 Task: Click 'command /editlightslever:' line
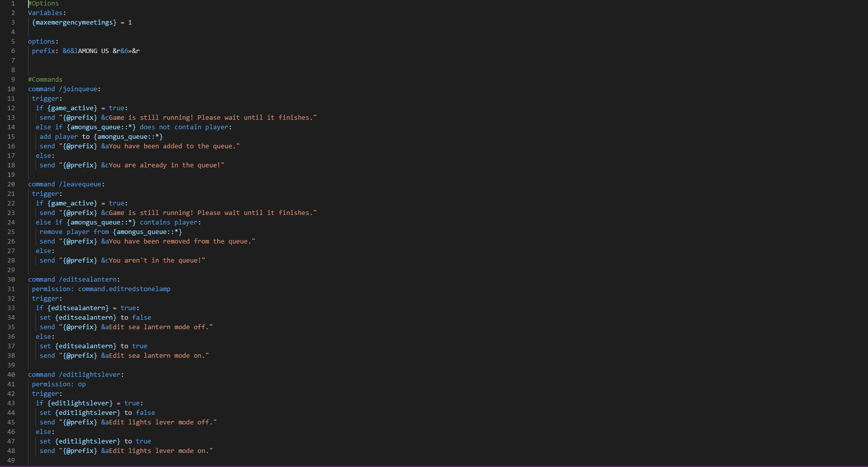click(76, 375)
